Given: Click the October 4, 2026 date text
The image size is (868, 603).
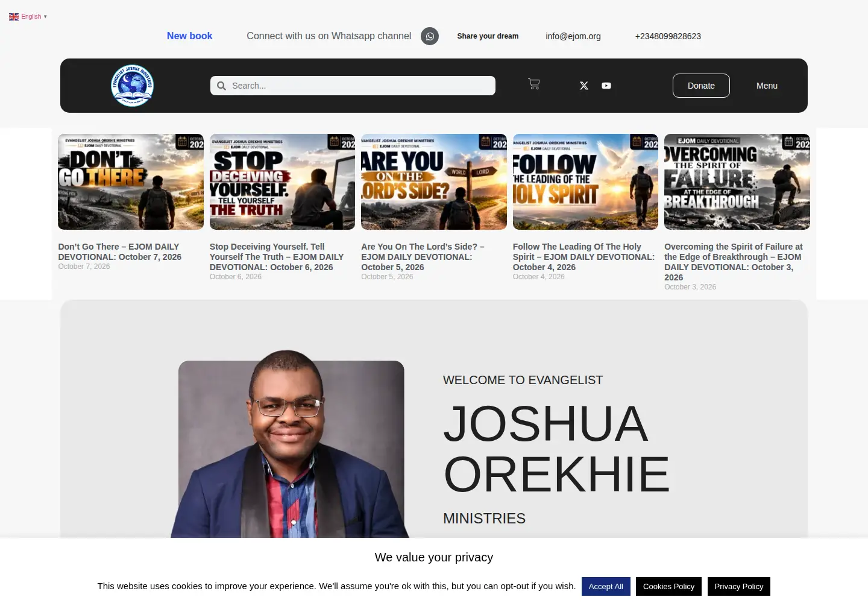Looking at the screenshot, I should pos(539,277).
